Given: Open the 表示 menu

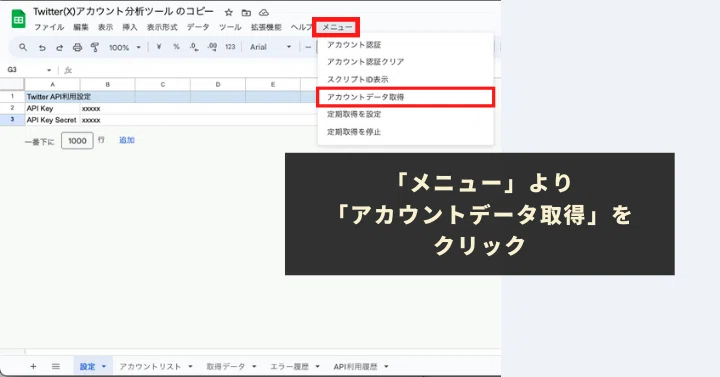Looking at the screenshot, I should (x=105, y=27).
